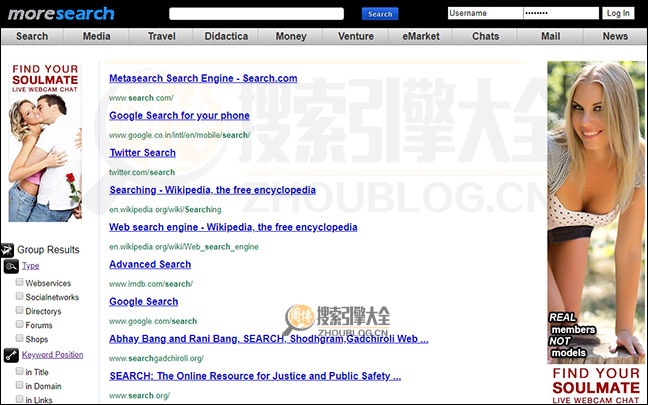This screenshot has height=405, width=648.
Task: Click the Log In button
Action: pyautogui.click(x=618, y=13)
